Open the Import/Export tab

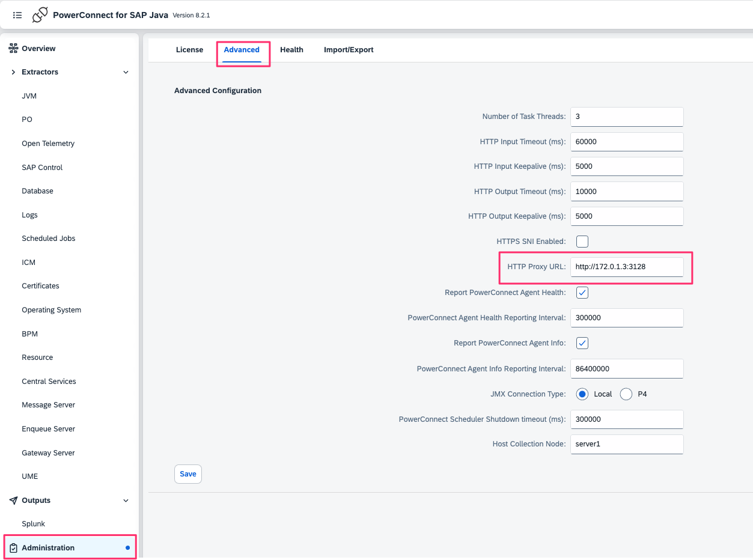pyautogui.click(x=349, y=50)
